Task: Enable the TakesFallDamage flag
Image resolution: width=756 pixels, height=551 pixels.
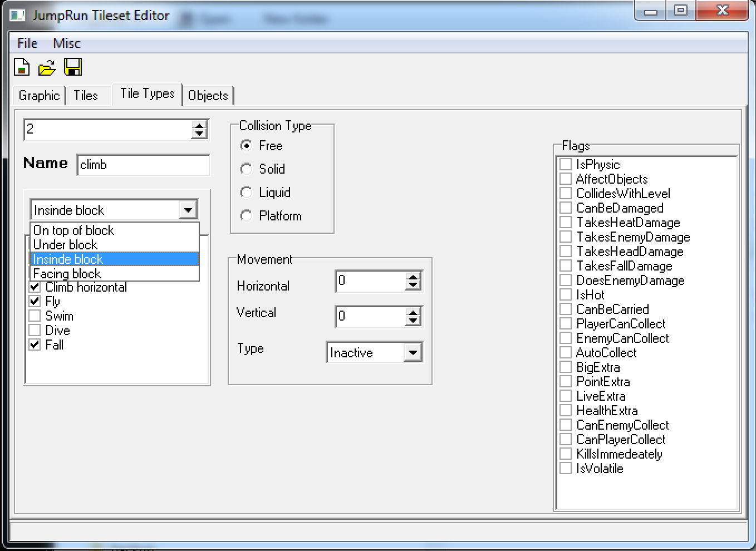Action: click(x=566, y=266)
